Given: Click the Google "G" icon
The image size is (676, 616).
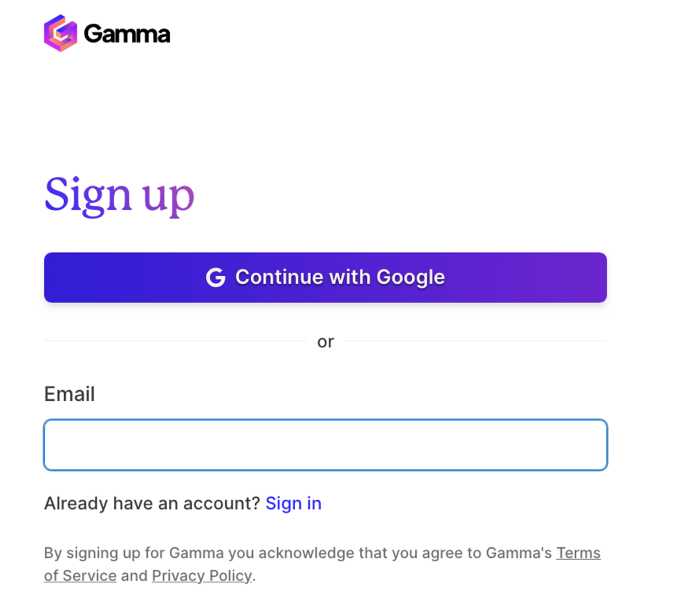Looking at the screenshot, I should (x=216, y=277).
